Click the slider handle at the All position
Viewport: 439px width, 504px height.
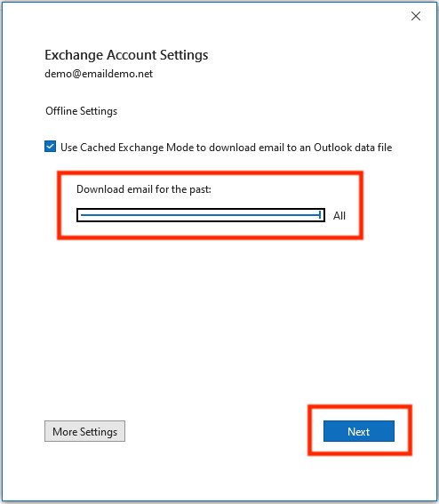point(320,215)
